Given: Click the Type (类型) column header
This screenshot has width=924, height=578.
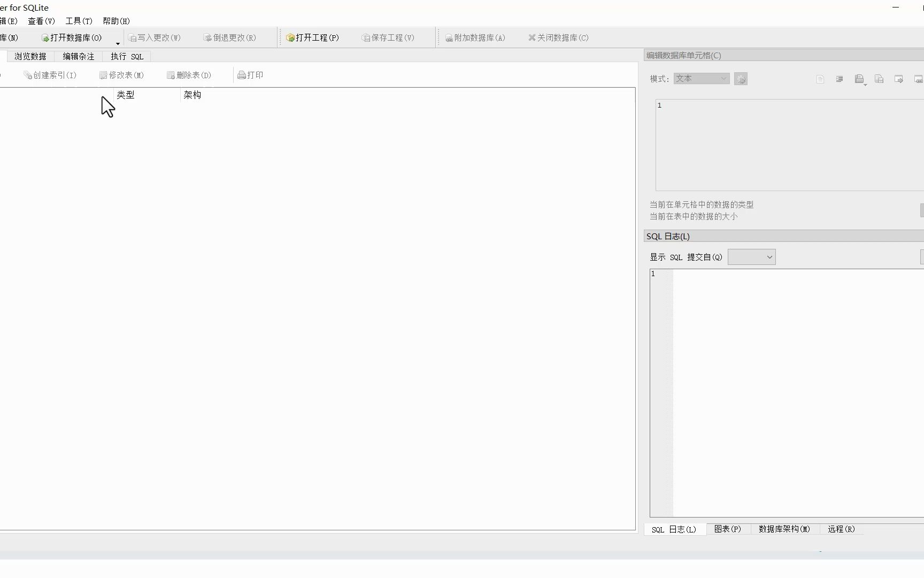Looking at the screenshot, I should coord(126,95).
